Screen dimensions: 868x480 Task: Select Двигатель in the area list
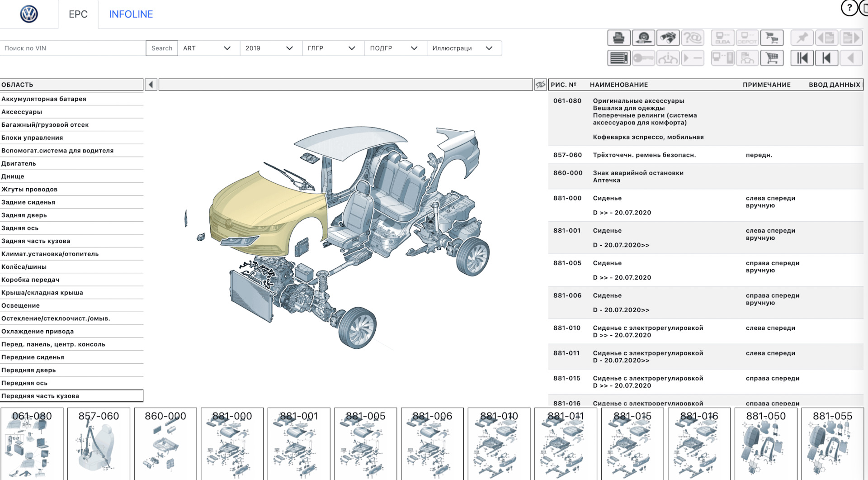click(x=19, y=164)
